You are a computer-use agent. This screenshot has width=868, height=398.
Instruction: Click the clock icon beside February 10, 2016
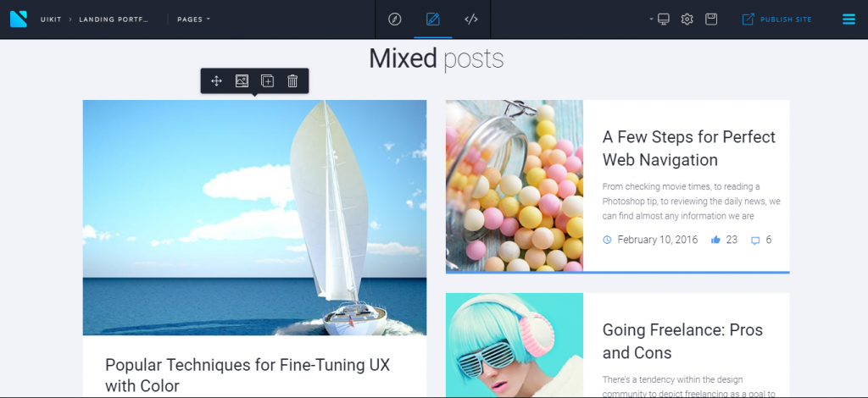607,240
